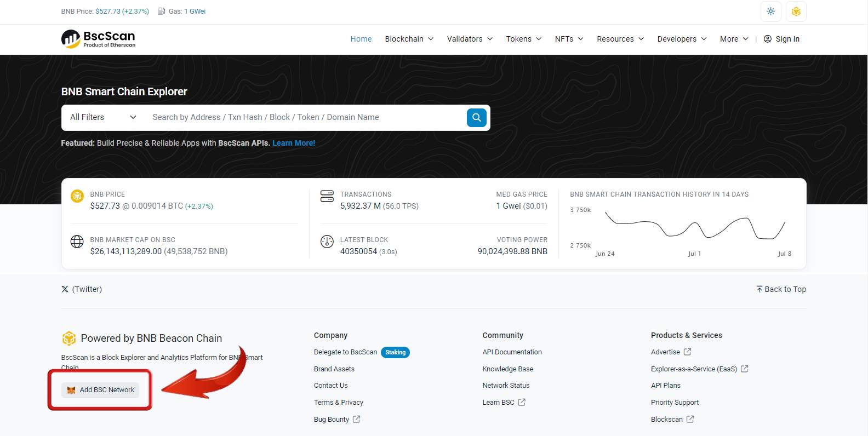Image resolution: width=868 pixels, height=436 pixels.
Task: Click the external-link icon beside Advertise
Action: point(687,352)
